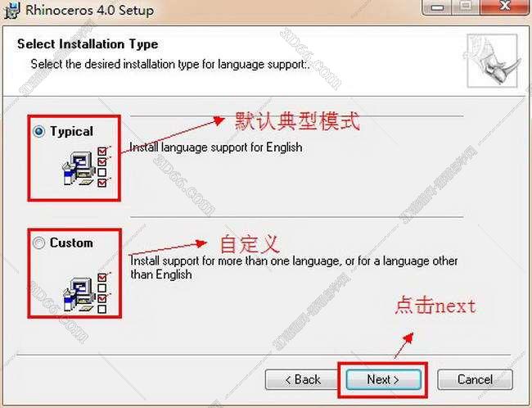
Task: Click the rhino logo in the header
Action: point(491,60)
